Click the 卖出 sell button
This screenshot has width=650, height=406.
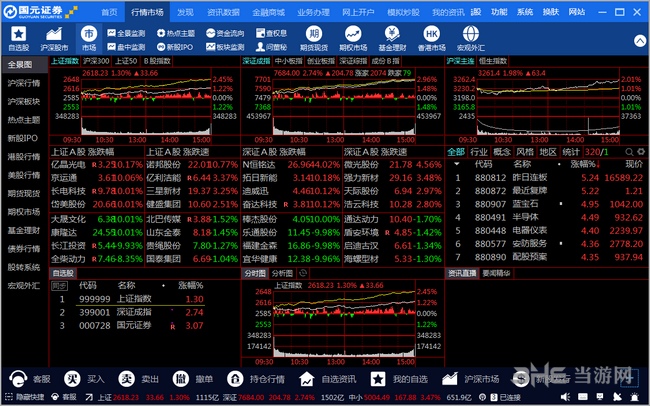139,379
